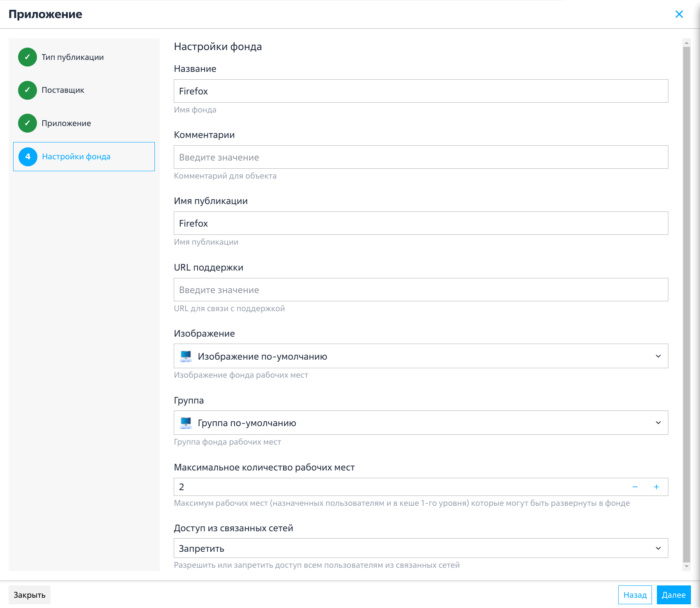Viewport: 700px width, 608px height.
Task: Go to the Тип публикации step label
Action: pos(73,57)
